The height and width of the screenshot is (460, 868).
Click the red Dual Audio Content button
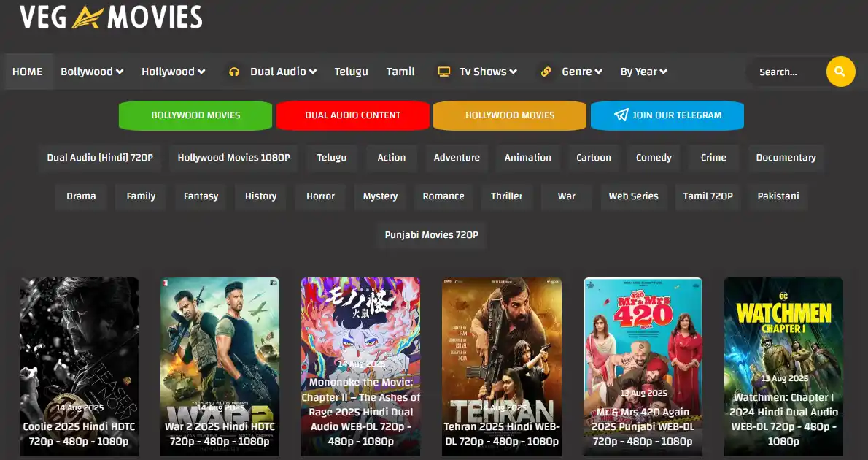(x=352, y=115)
